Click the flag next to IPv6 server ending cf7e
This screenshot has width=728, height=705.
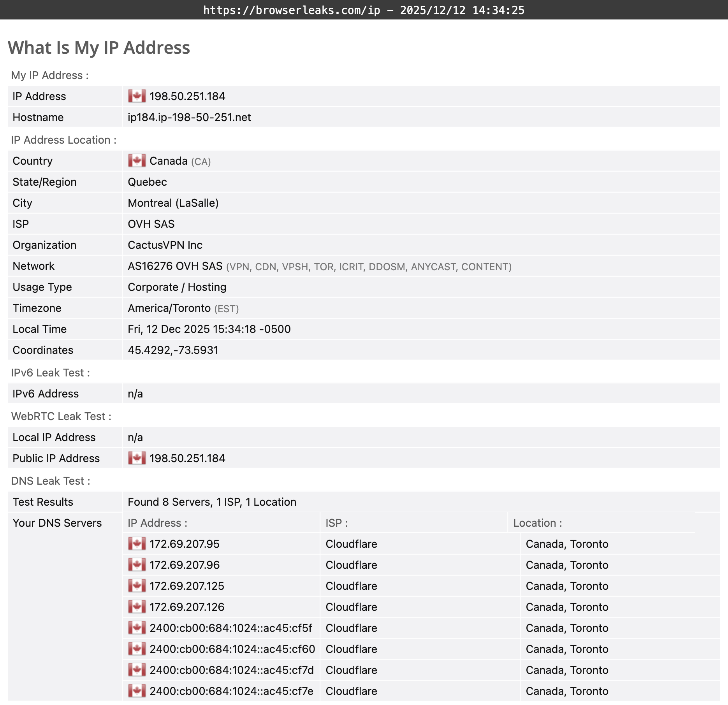(x=137, y=691)
